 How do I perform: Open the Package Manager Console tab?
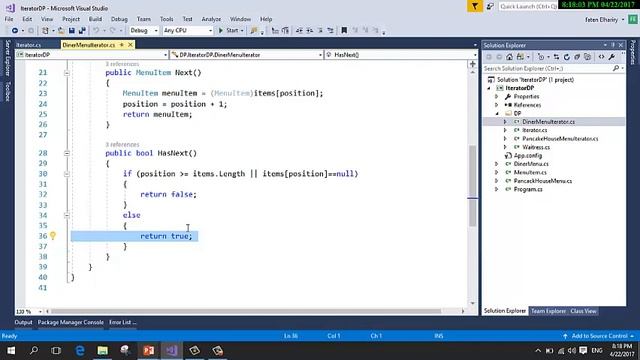71,322
